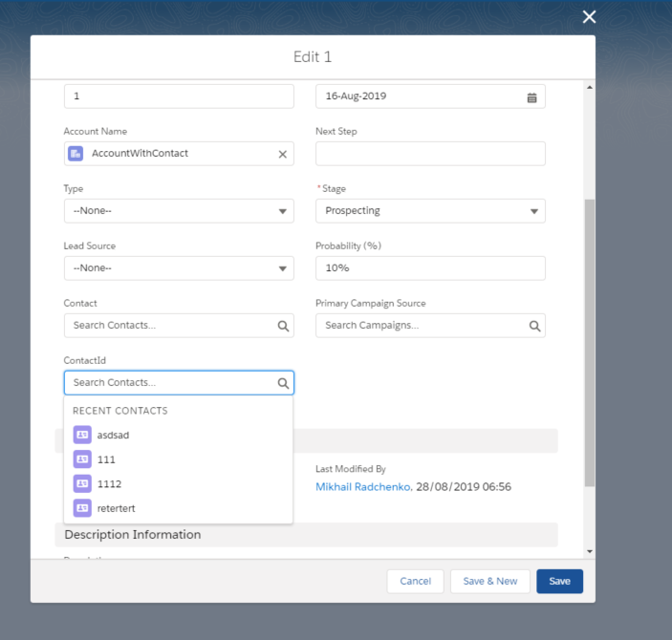Select recent contact 111
This screenshot has height=640, width=672.
pos(106,459)
